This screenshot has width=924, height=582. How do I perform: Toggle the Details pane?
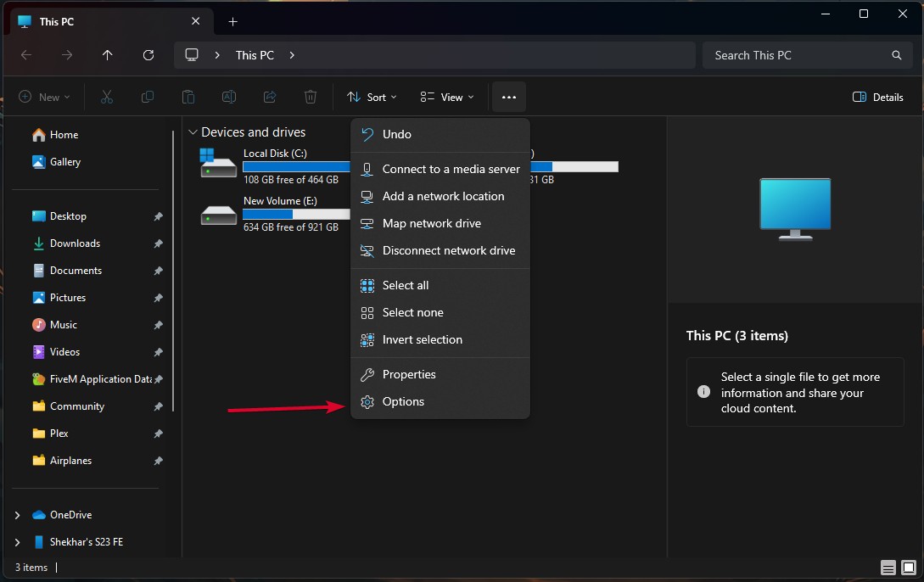[x=877, y=97]
